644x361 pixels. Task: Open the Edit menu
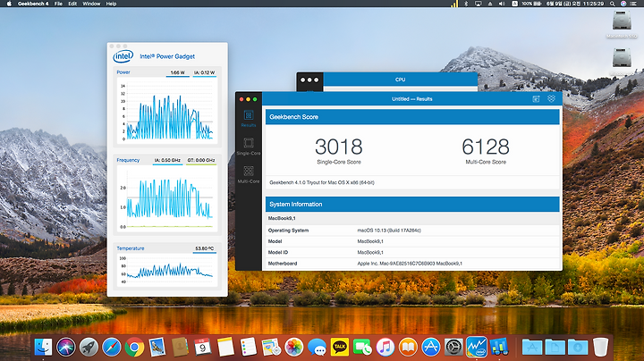tap(72, 4)
